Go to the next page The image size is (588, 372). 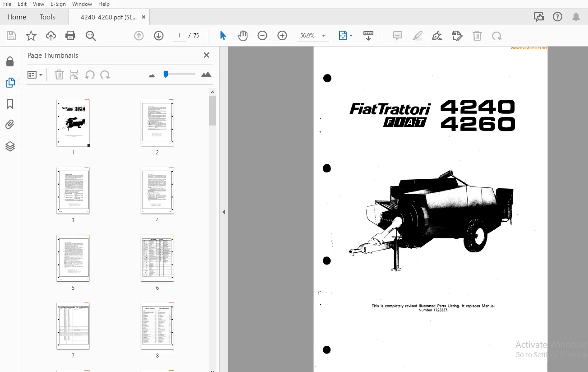click(159, 36)
